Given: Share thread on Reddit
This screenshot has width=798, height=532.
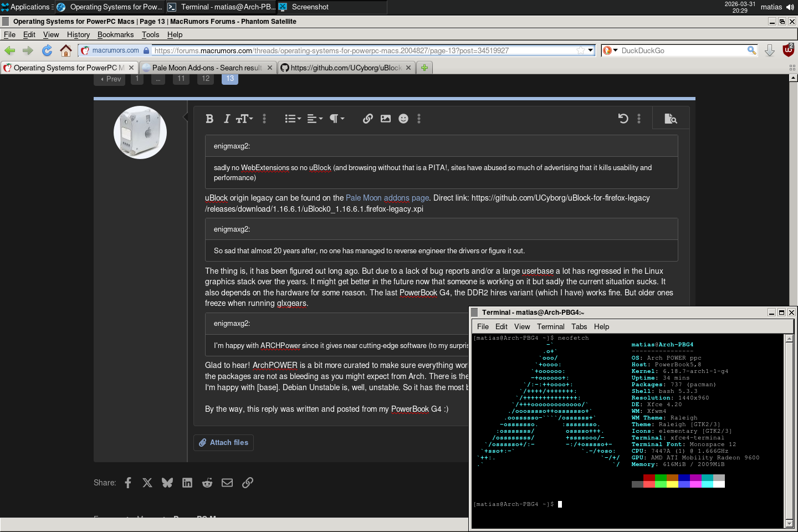Looking at the screenshot, I should (207, 483).
